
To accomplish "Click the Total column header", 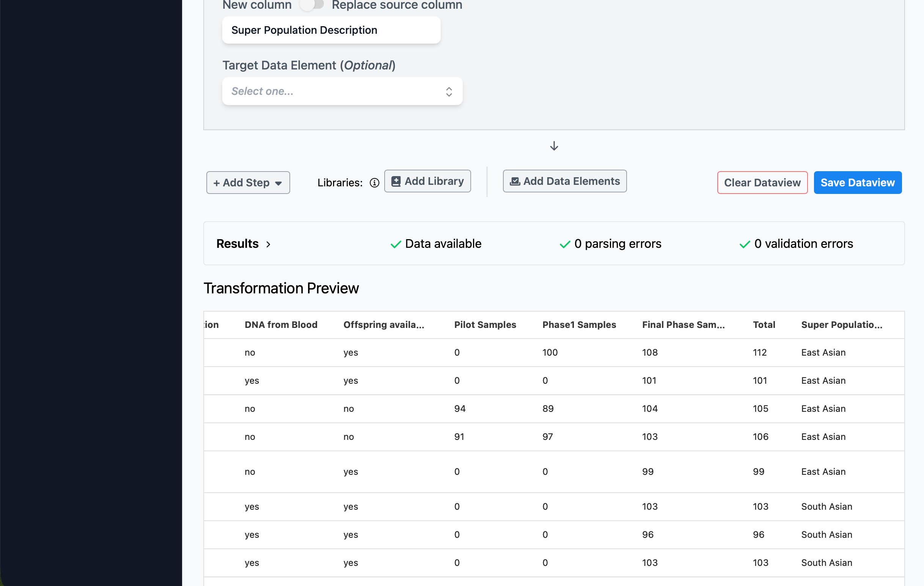I will pyautogui.click(x=764, y=325).
